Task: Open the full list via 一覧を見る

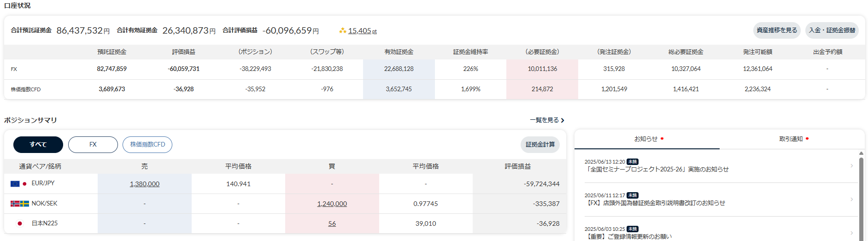Action: pyautogui.click(x=547, y=120)
